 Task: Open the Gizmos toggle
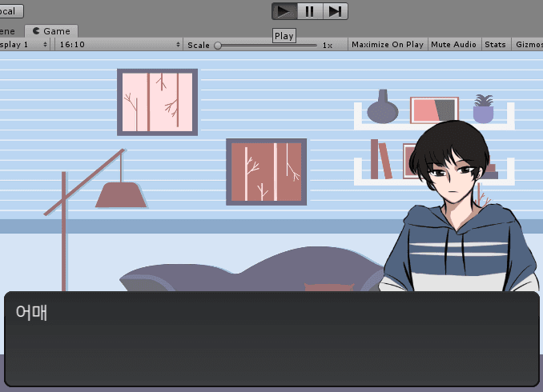528,45
